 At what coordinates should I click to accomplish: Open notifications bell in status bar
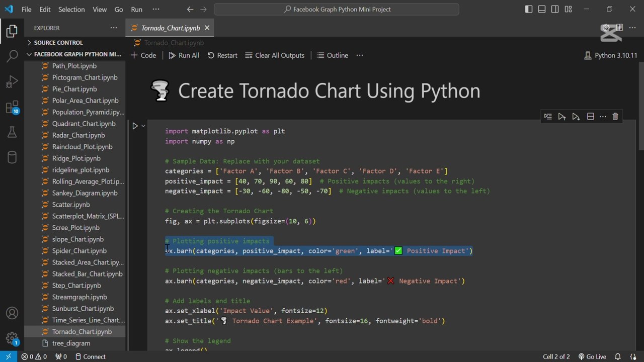(617, 356)
